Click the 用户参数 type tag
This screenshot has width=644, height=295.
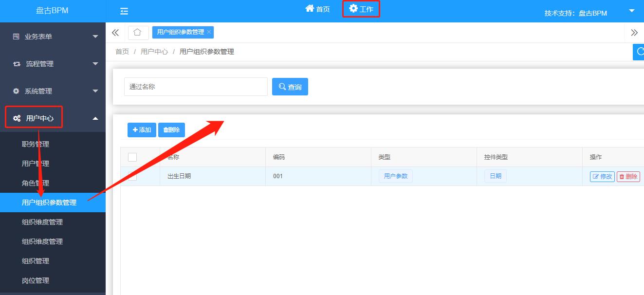pos(396,176)
